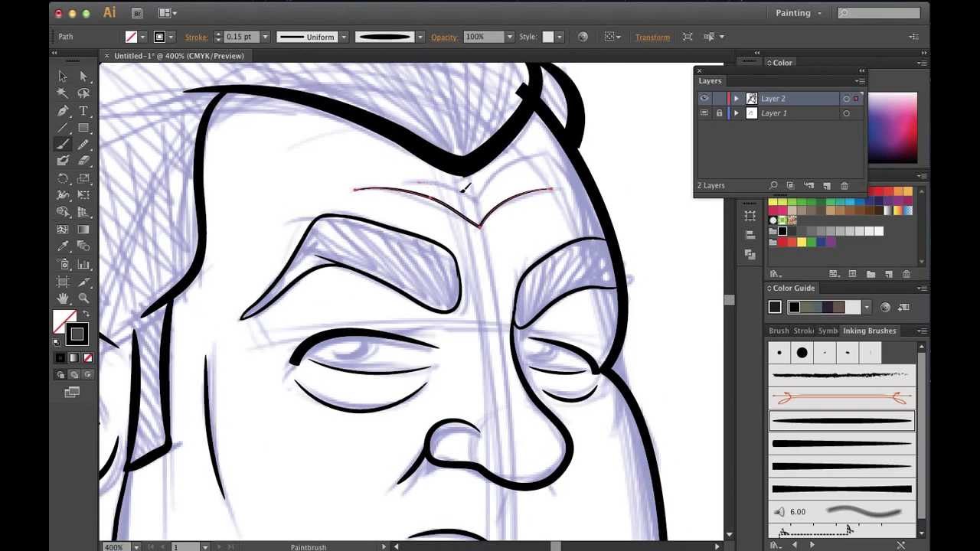Screen dimensions: 980x551
Task: Select the Type tool
Action: [83, 111]
